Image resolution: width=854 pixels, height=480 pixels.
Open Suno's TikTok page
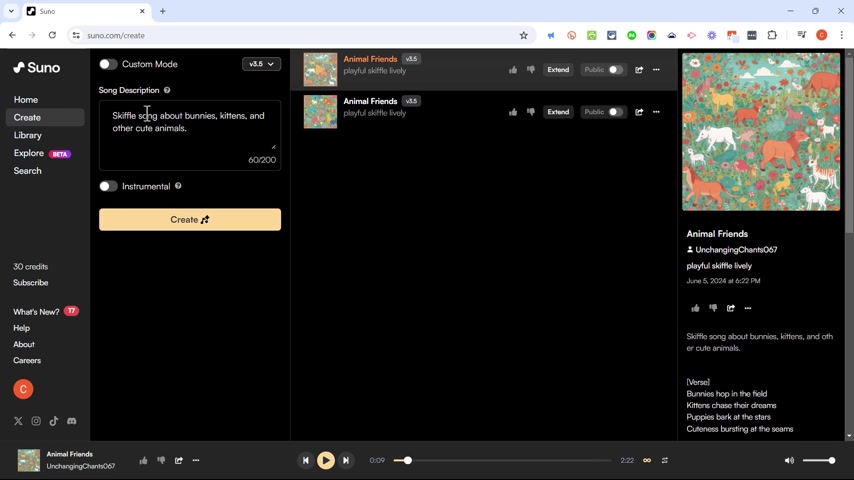(x=53, y=421)
